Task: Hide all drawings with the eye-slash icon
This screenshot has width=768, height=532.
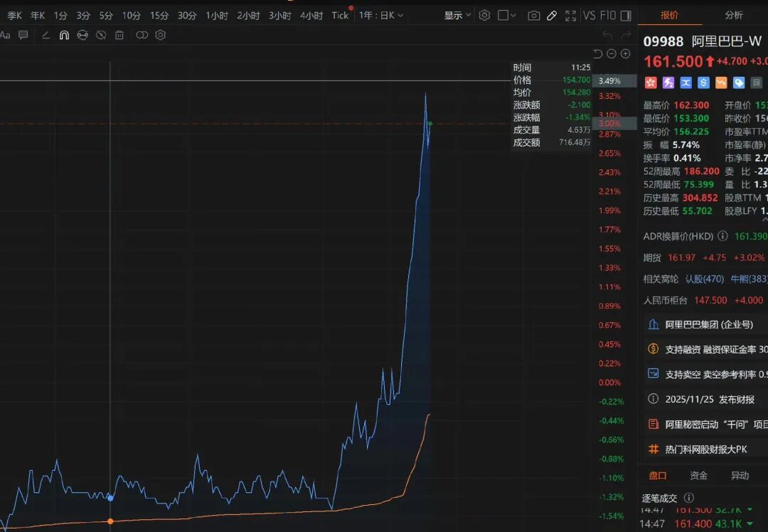Action: tap(101, 35)
